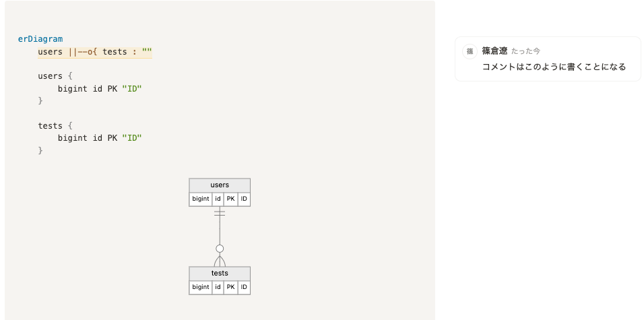Image resolution: width=644 pixels, height=320 pixels.
Task: Click the double-bar marker below the users entity
Action: point(220,212)
